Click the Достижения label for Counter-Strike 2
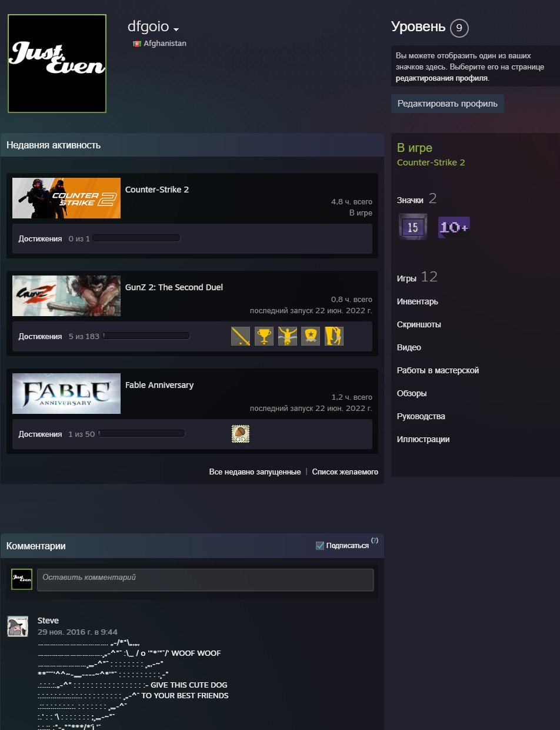The width and height of the screenshot is (560, 730). click(x=40, y=238)
